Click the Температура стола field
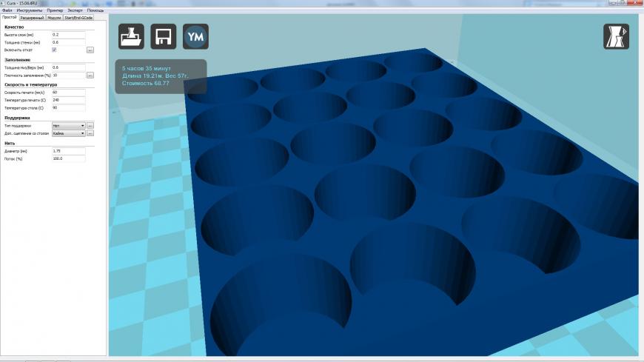The image size is (644, 362). [x=69, y=107]
